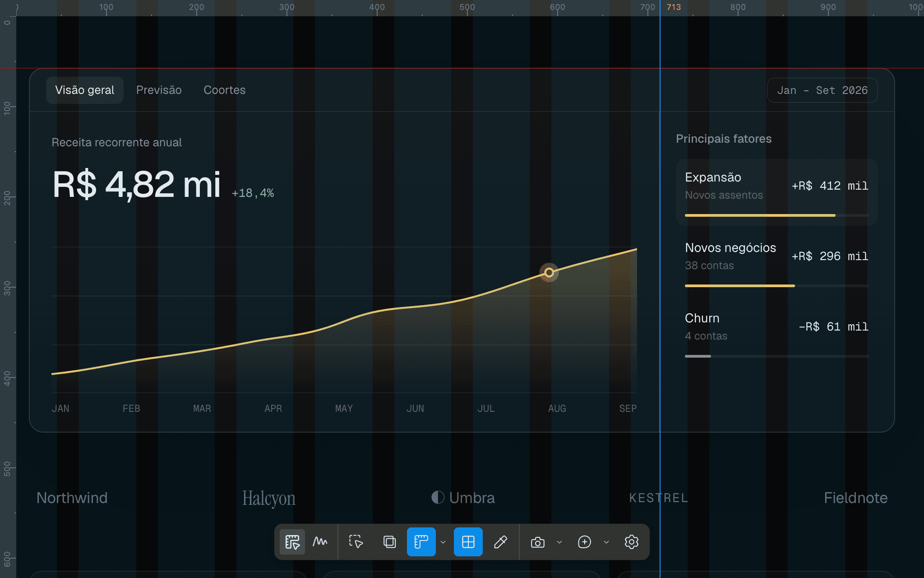The width and height of the screenshot is (924, 578).
Task: Click the "38 contas" subtitle
Action: (x=709, y=266)
